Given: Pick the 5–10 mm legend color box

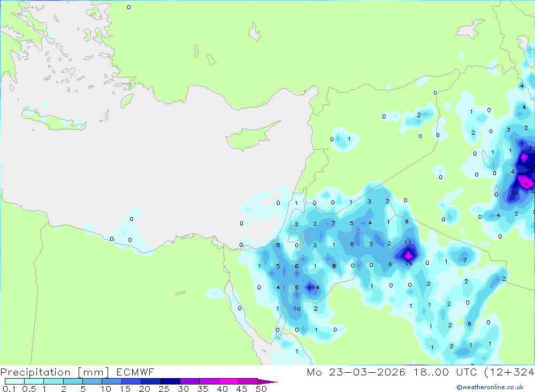Looking at the screenshot, I should point(92,381).
